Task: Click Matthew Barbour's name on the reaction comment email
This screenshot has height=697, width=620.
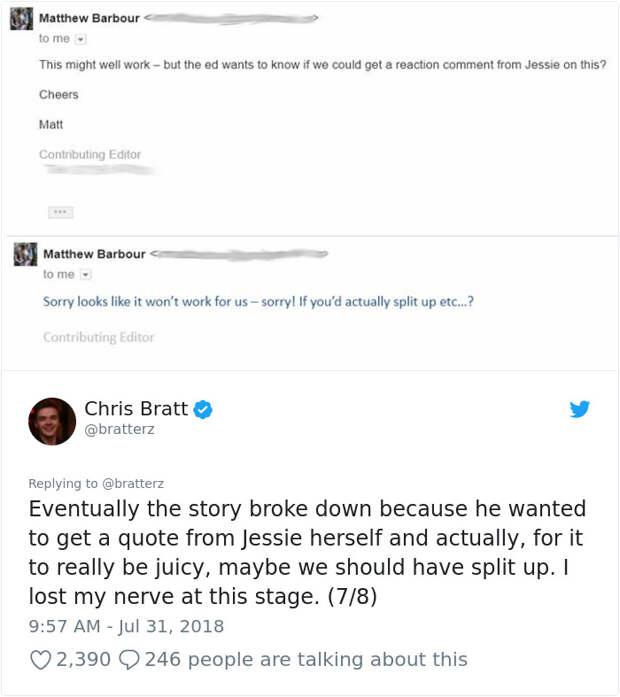Action: [x=89, y=18]
